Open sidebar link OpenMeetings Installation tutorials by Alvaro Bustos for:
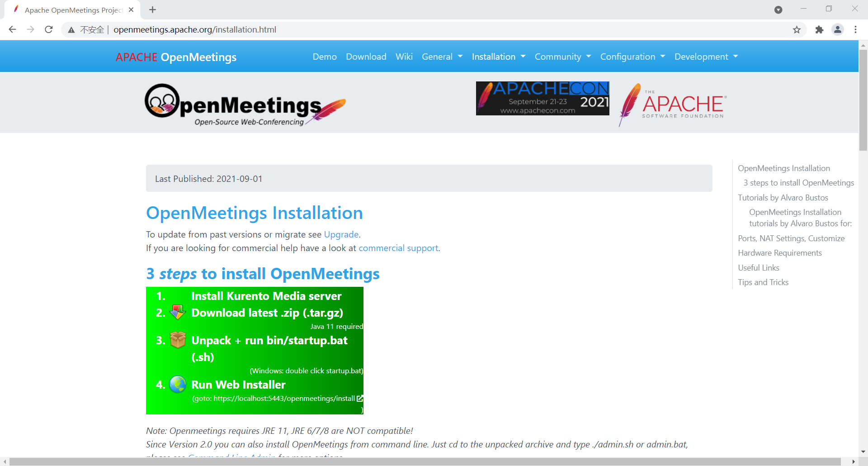Screen dimensions: 868x466 click(800, 218)
